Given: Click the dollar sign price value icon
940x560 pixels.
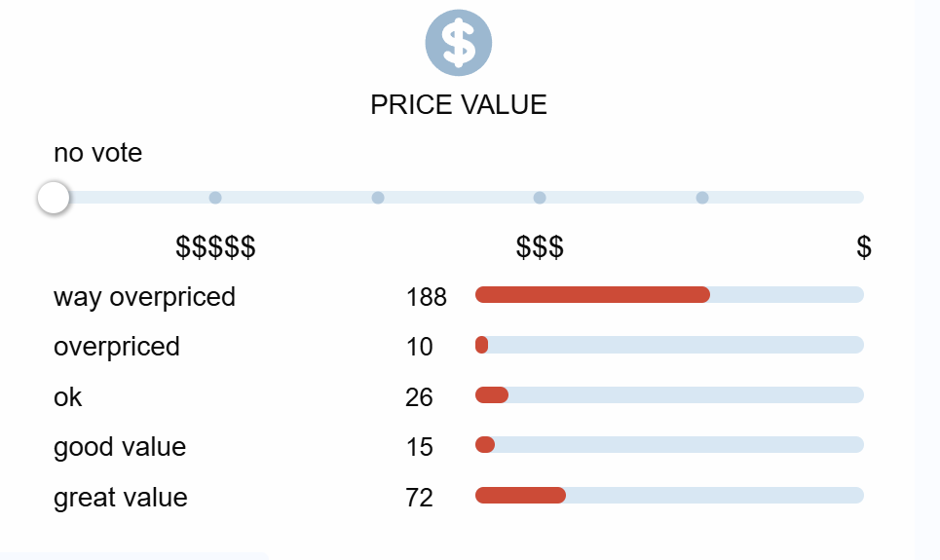Looking at the screenshot, I should pos(459,43).
